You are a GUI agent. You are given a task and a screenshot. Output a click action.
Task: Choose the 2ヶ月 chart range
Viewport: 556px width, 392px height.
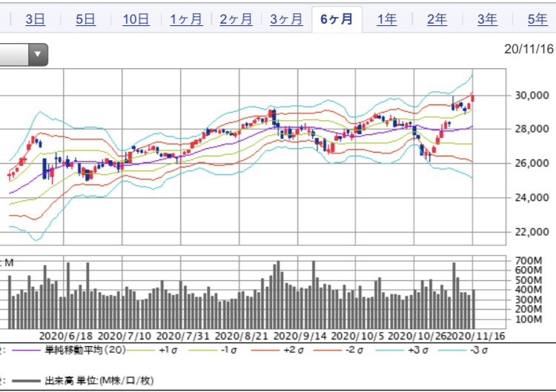pyautogui.click(x=236, y=19)
